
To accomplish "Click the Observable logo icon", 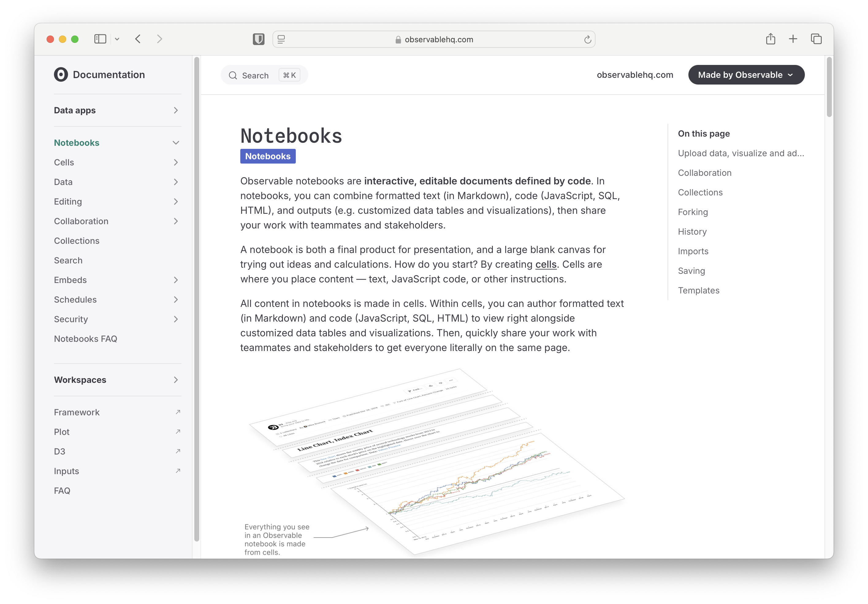I will (x=61, y=74).
